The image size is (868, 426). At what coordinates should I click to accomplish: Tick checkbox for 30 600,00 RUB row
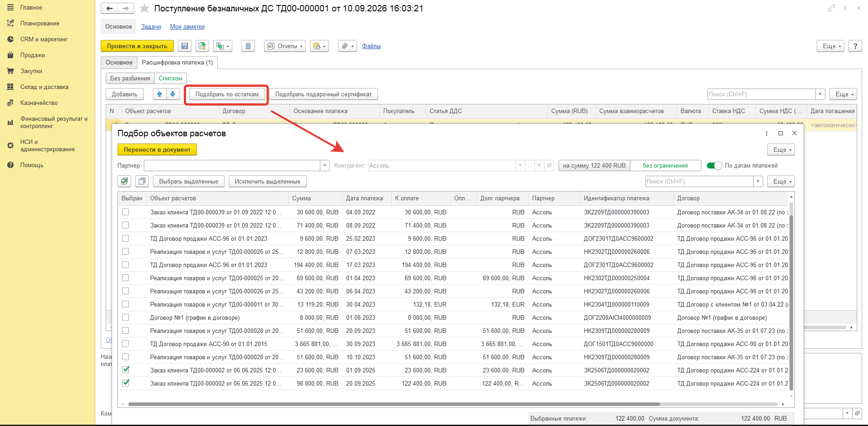coord(126,212)
